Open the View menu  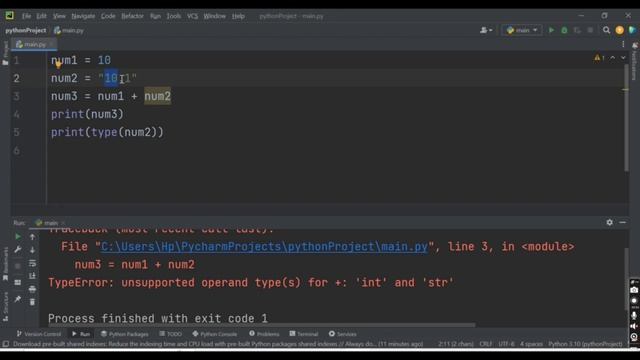(x=59, y=16)
